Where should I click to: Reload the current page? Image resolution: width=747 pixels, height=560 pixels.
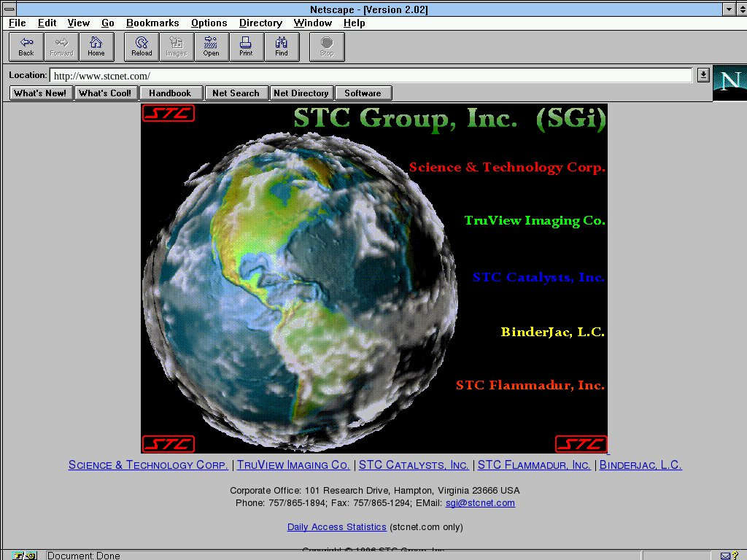point(142,47)
